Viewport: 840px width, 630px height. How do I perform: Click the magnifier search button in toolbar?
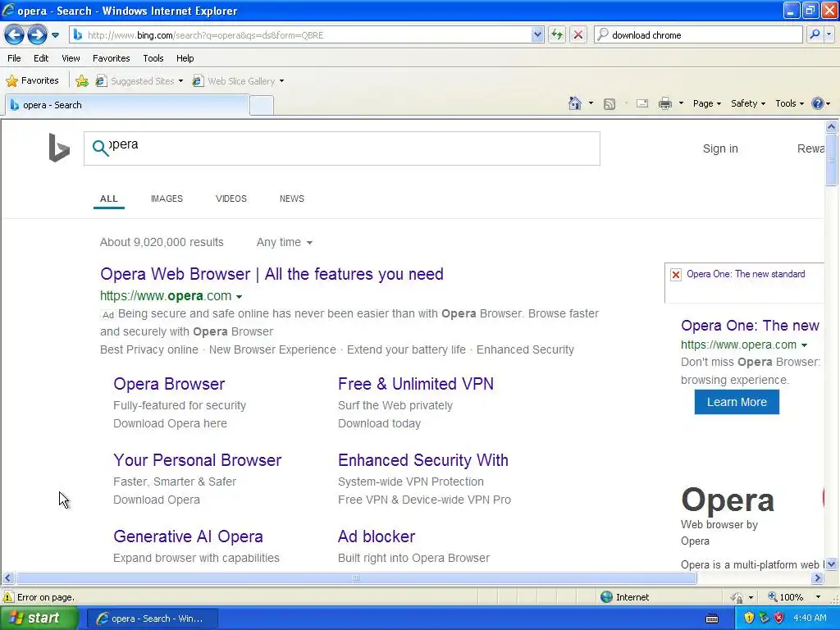click(x=815, y=34)
